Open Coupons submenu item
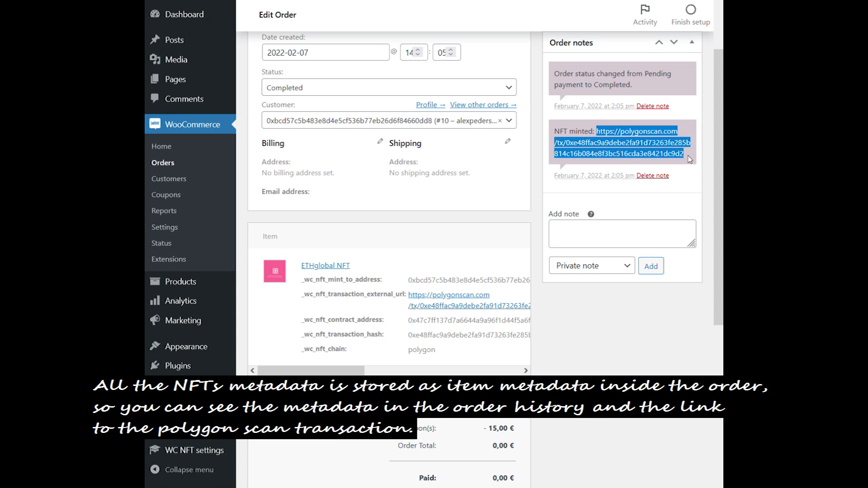 166,194
